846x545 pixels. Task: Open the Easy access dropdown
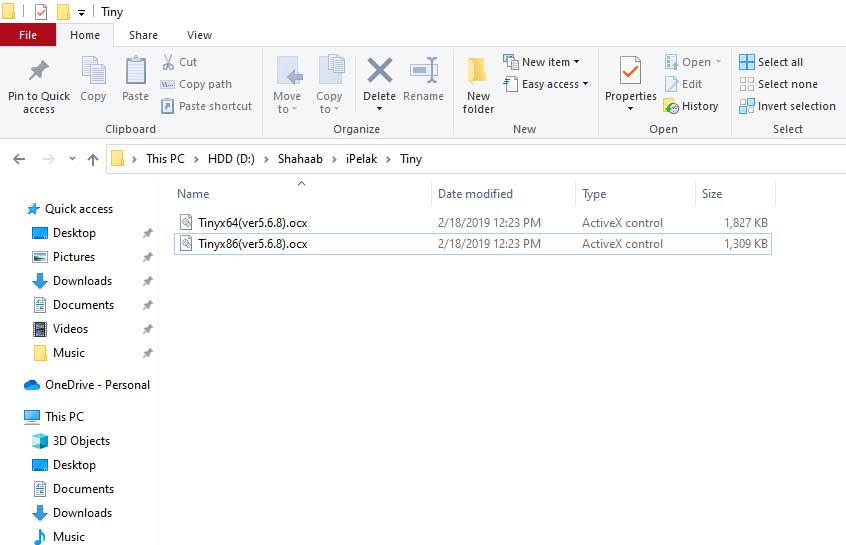[545, 84]
